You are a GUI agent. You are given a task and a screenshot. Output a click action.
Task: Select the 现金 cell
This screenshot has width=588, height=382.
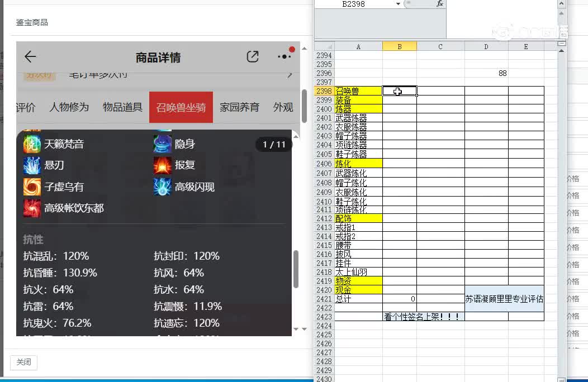pos(358,290)
